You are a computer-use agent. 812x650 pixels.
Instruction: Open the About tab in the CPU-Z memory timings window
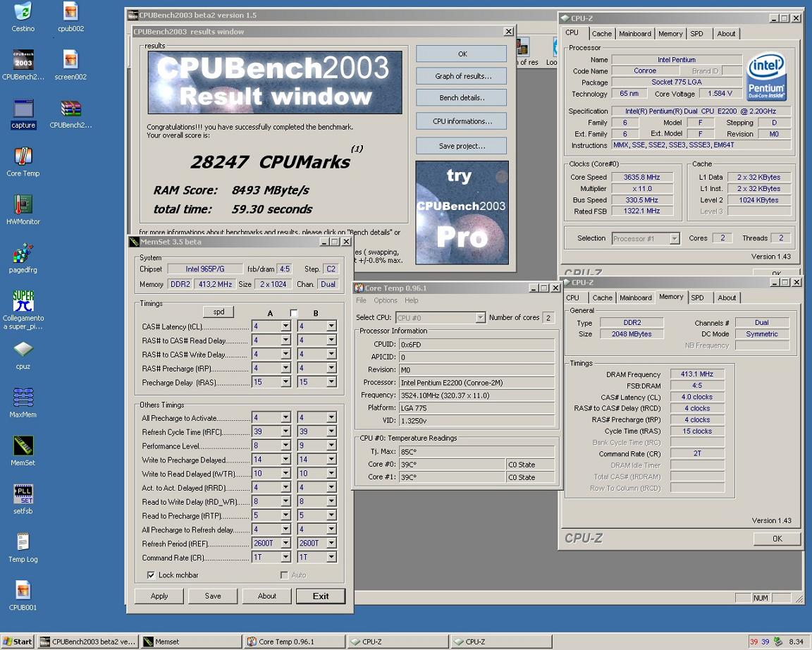727,298
